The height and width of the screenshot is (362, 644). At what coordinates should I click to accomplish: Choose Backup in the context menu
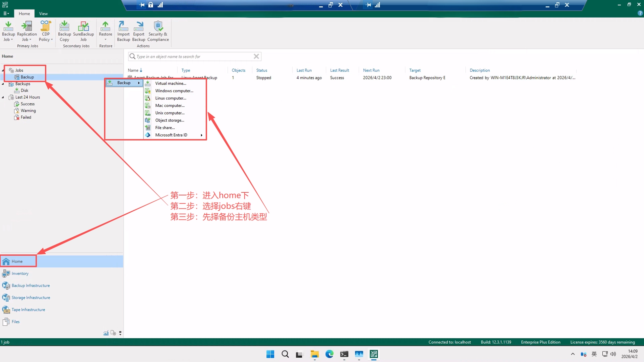click(x=124, y=83)
